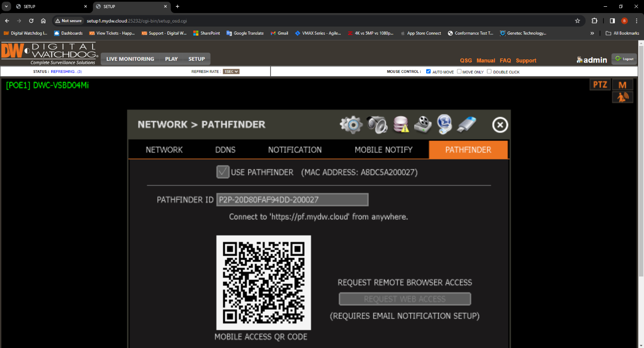Switch to the DDNS tab
This screenshot has width=644, height=348.
click(225, 150)
